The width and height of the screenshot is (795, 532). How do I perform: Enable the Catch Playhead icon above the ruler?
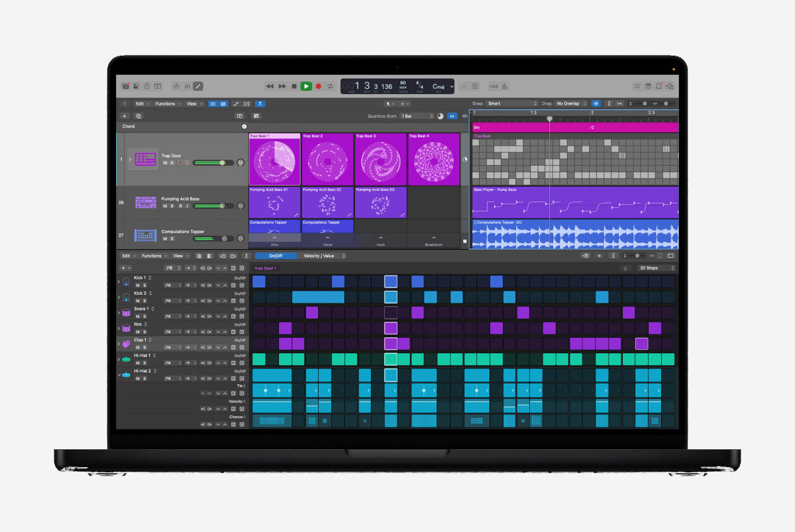(x=596, y=103)
